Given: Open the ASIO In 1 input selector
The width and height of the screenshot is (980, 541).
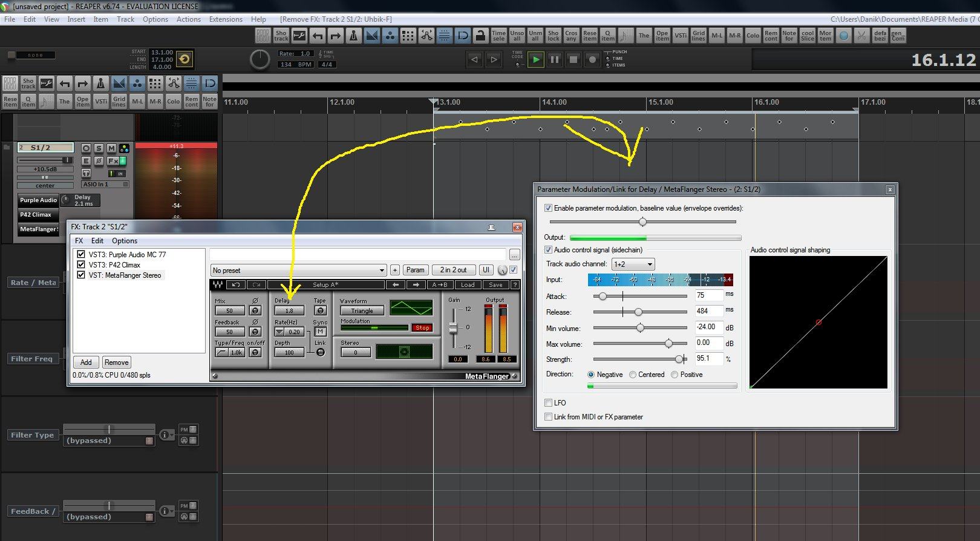Looking at the screenshot, I should tap(105, 184).
